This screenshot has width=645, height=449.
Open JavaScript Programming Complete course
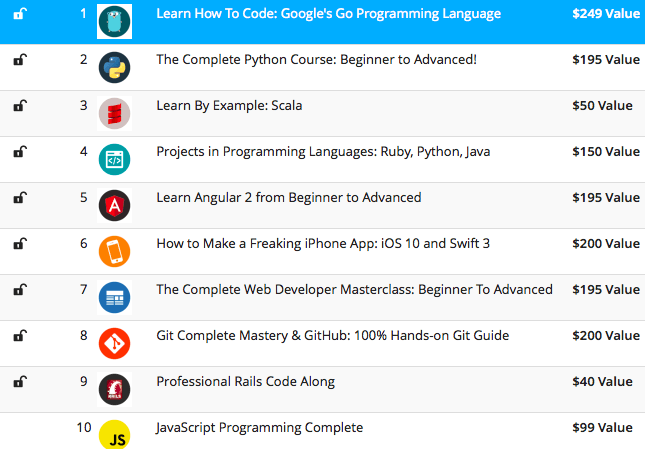coord(259,428)
